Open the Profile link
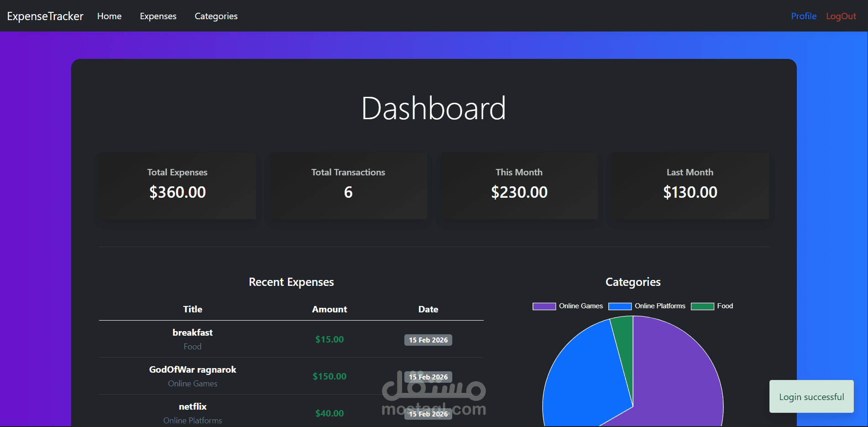The height and width of the screenshot is (427, 868). 803,16
